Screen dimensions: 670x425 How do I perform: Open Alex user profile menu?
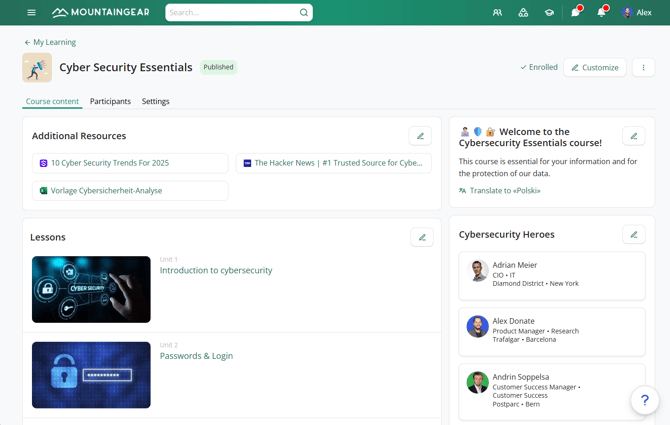pos(639,13)
